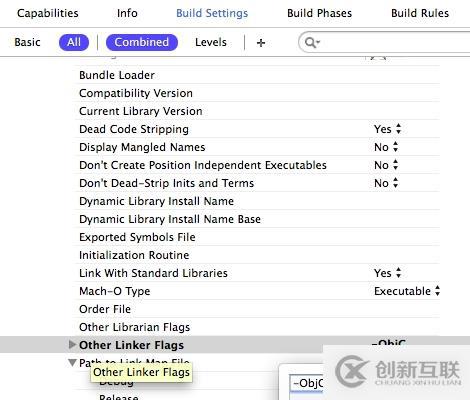Select the Info tab
Image resolution: width=470 pixels, height=400 pixels.
[127, 13]
